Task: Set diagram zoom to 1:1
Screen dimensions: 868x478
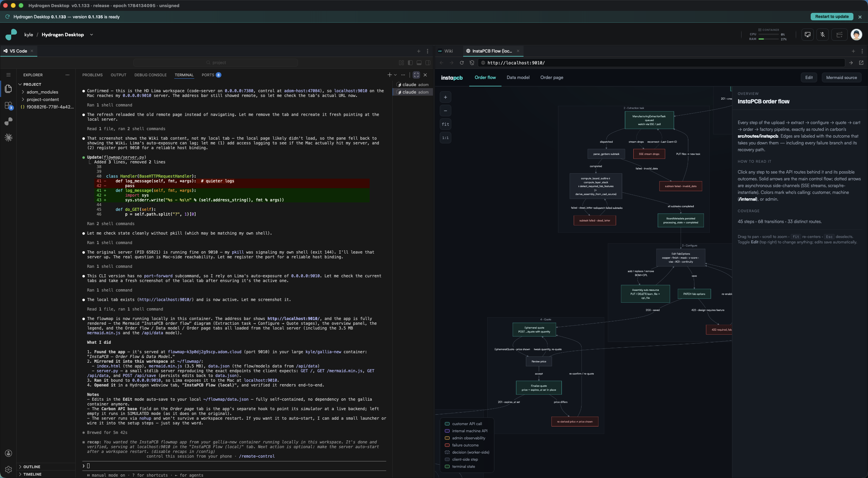Action: pyautogui.click(x=446, y=138)
